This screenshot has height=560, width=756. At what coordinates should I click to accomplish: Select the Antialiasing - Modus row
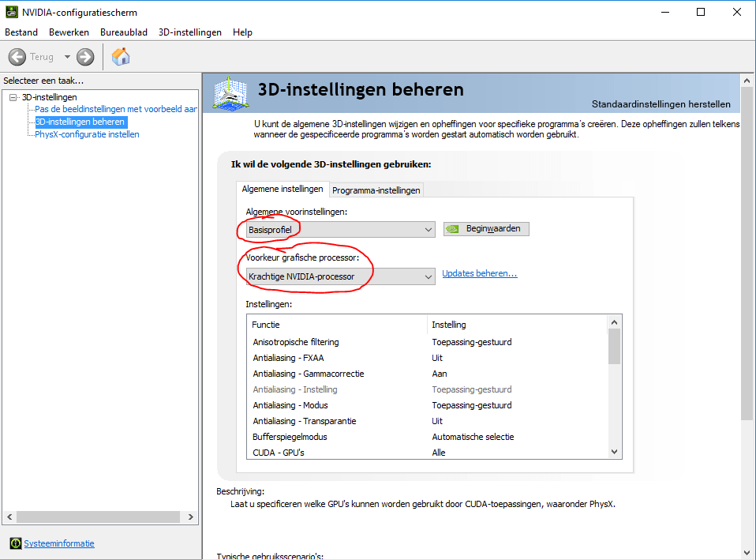pos(427,405)
